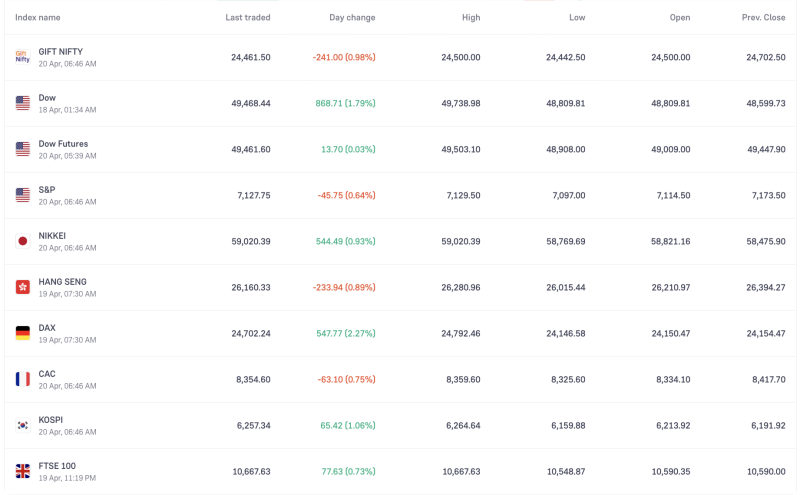Open the GIFT NIFTY index link
This screenshot has height=495, width=800.
point(60,52)
